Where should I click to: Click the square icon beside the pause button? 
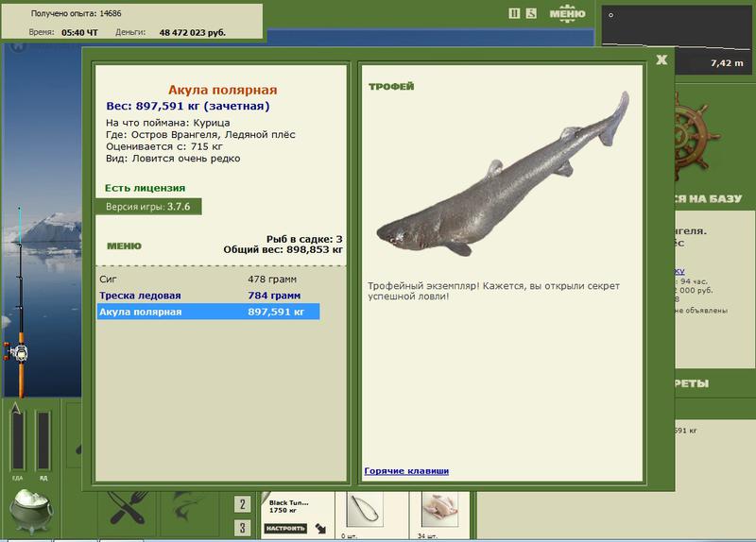(x=531, y=13)
